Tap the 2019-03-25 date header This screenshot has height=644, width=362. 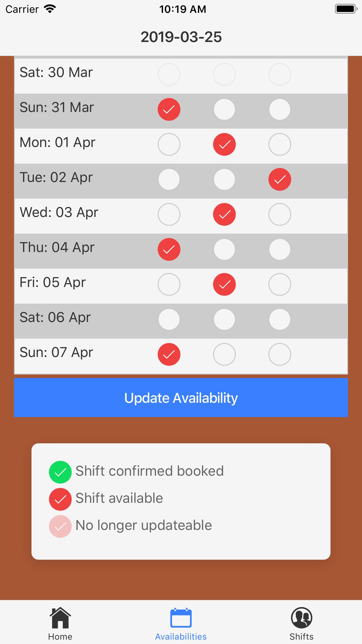point(181,37)
